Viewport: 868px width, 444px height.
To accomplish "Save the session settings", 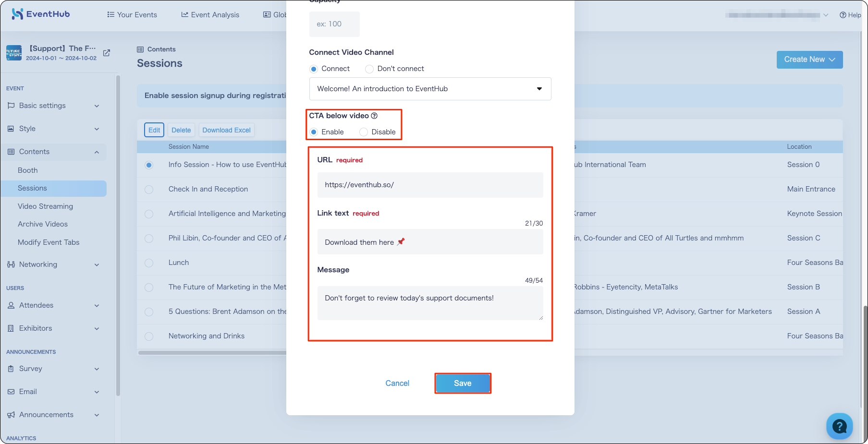I will click(x=463, y=383).
